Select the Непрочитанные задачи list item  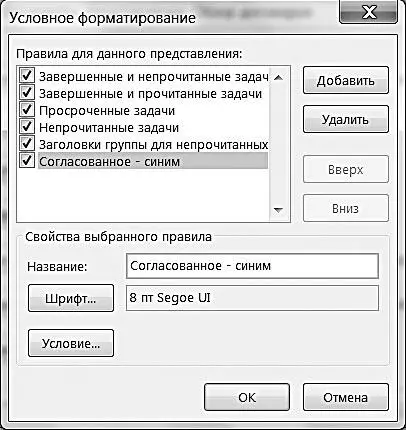[109, 128]
